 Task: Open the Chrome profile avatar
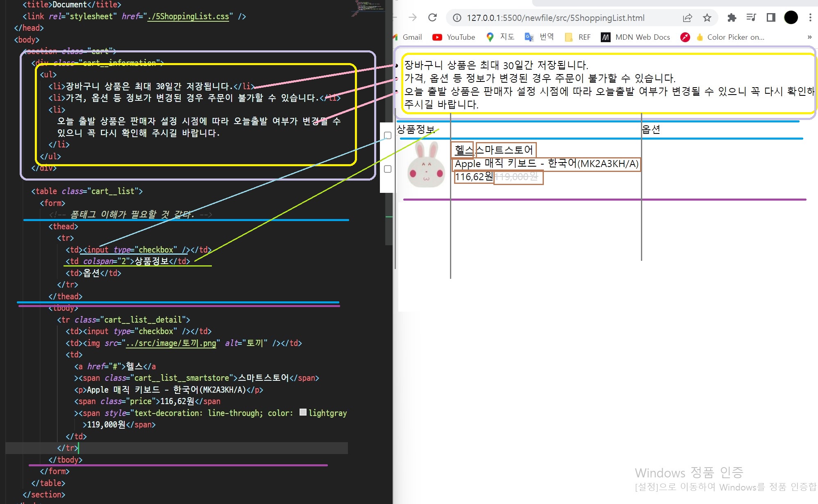(x=791, y=18)
